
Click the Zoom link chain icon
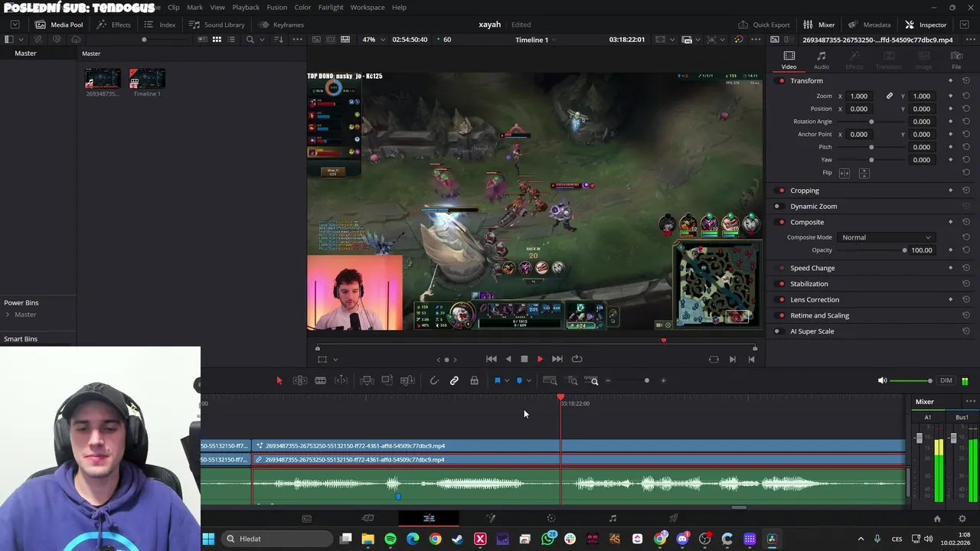889,96
